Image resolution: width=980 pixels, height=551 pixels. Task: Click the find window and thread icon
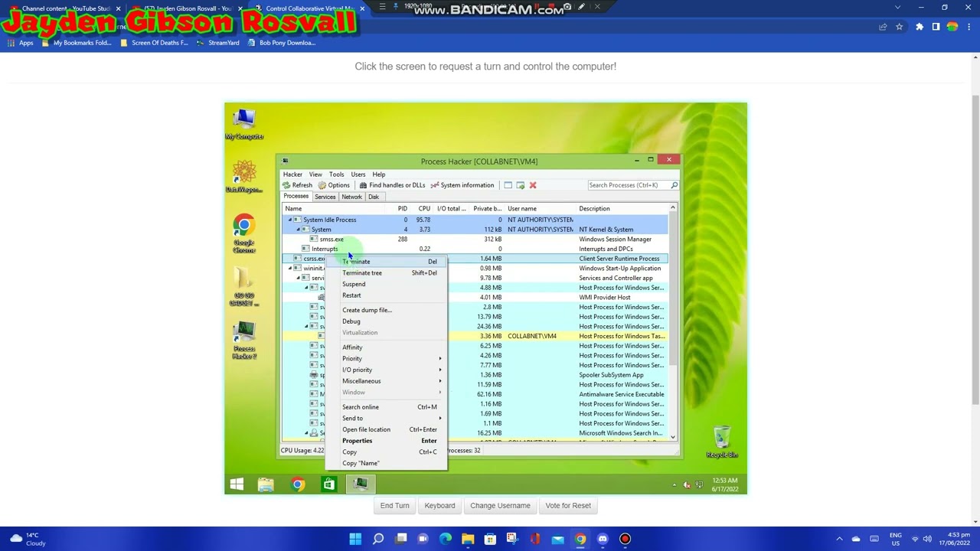[521, 185]
